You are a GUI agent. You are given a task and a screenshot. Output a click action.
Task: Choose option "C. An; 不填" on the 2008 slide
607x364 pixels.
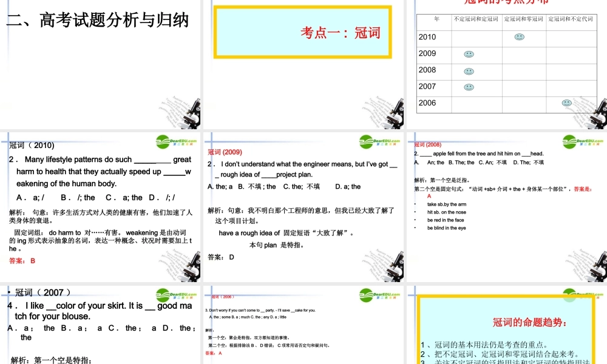[492, 163]
